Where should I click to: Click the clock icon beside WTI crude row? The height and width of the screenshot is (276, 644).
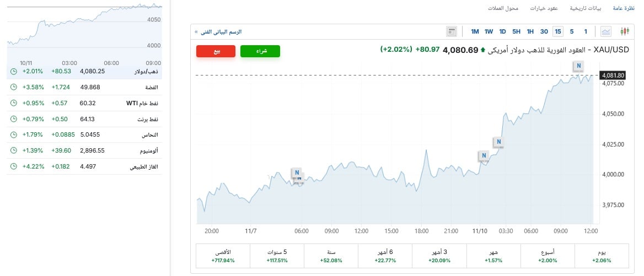14,103
